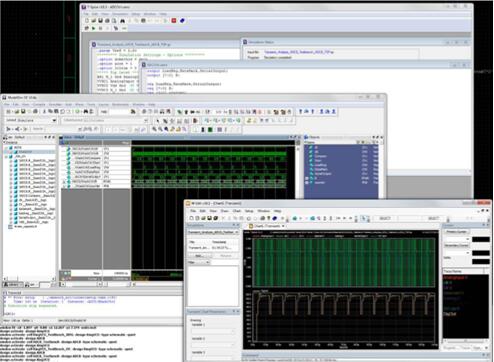Viewport: 494px width, 362px height.
Task: Click Print icon in T-Spice toolbar
Action: point(107,21)
